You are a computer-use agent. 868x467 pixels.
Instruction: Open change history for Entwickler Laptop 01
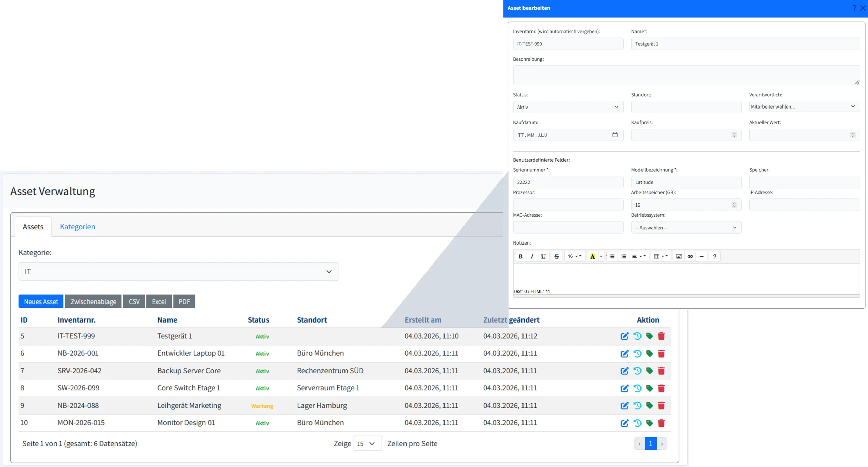[637, 353]
